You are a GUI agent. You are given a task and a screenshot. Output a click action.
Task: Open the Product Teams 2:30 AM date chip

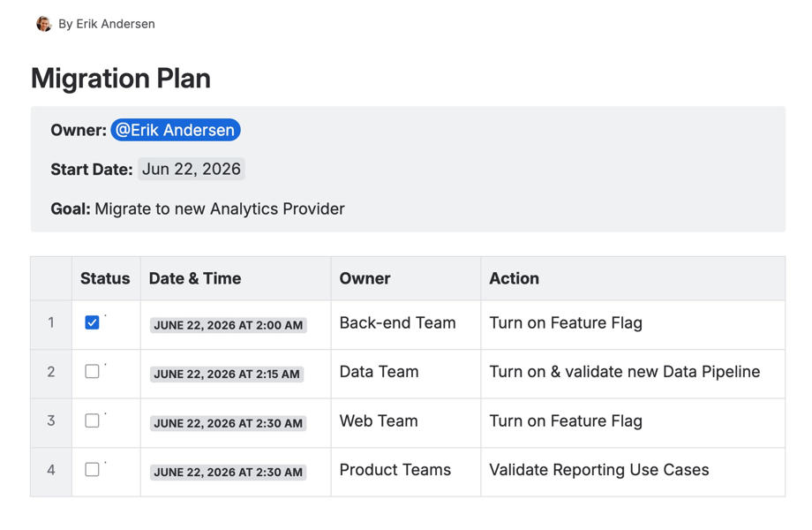point(228,472)
